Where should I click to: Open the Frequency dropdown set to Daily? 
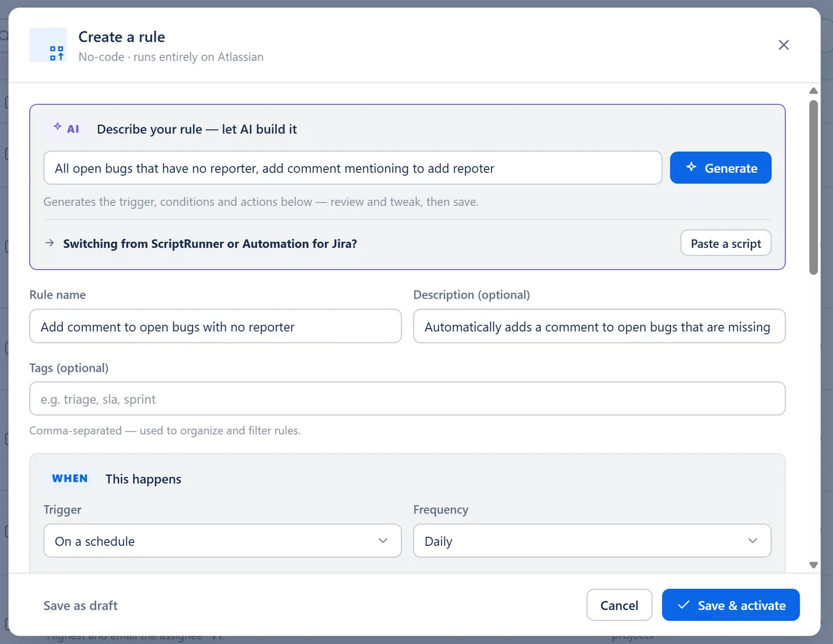(592, 541)
